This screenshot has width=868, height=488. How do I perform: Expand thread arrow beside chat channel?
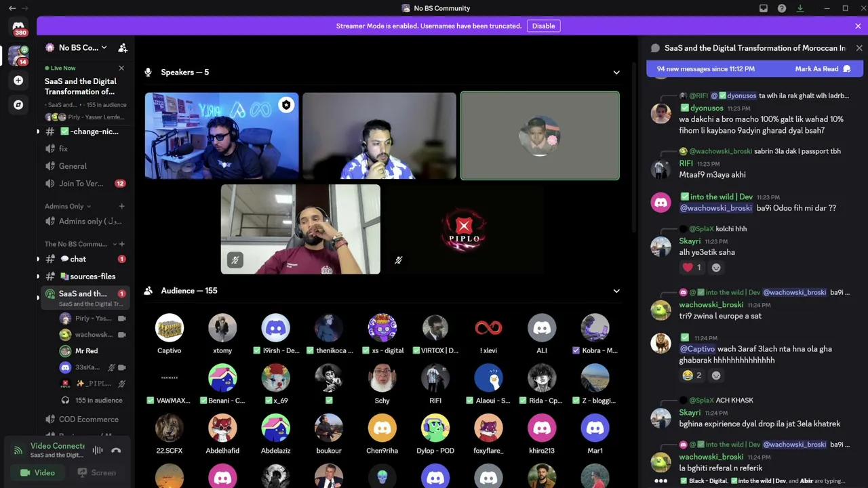pyautogui.click(x=38, y=259)
